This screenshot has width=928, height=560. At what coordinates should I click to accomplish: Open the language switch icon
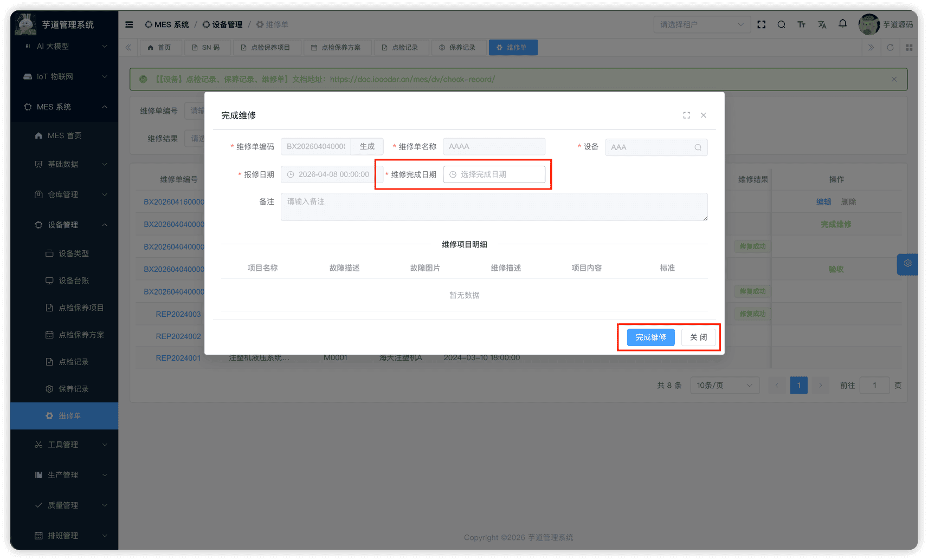[822, 24]
